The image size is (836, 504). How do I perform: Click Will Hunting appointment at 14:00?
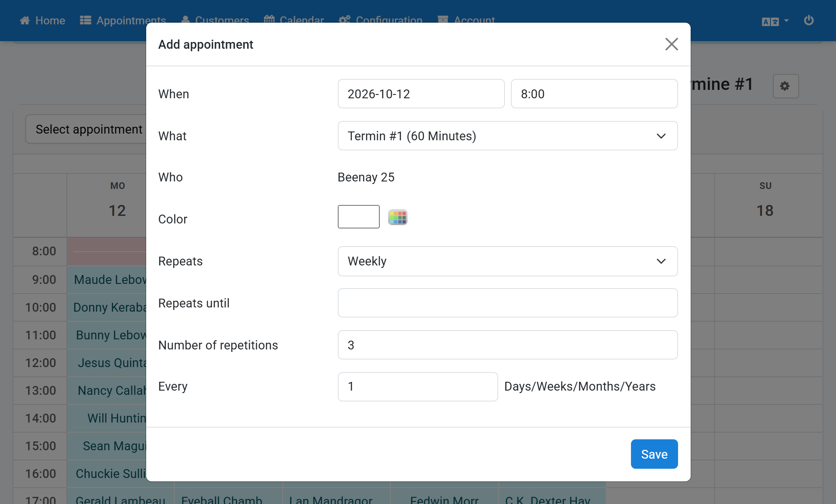coord(107,418)
